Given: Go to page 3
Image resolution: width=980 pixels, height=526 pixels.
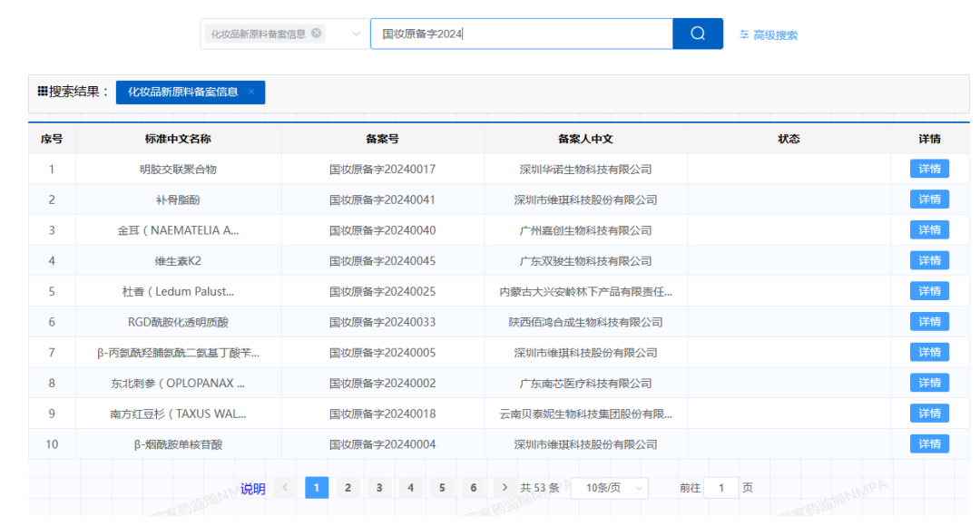Looking at the screenshot, I should [379, 488].
